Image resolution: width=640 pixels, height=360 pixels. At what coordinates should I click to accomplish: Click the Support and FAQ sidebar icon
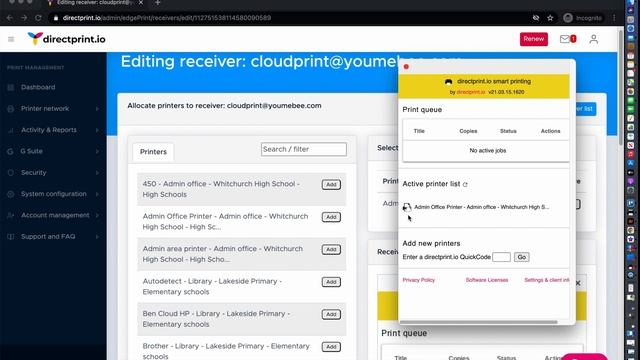tap(11, 237)
